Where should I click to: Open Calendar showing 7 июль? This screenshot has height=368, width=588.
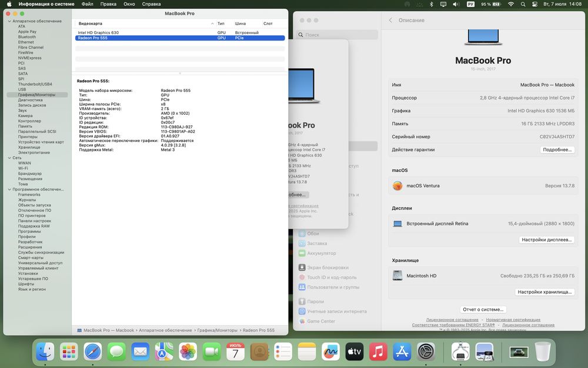[236, 352]
